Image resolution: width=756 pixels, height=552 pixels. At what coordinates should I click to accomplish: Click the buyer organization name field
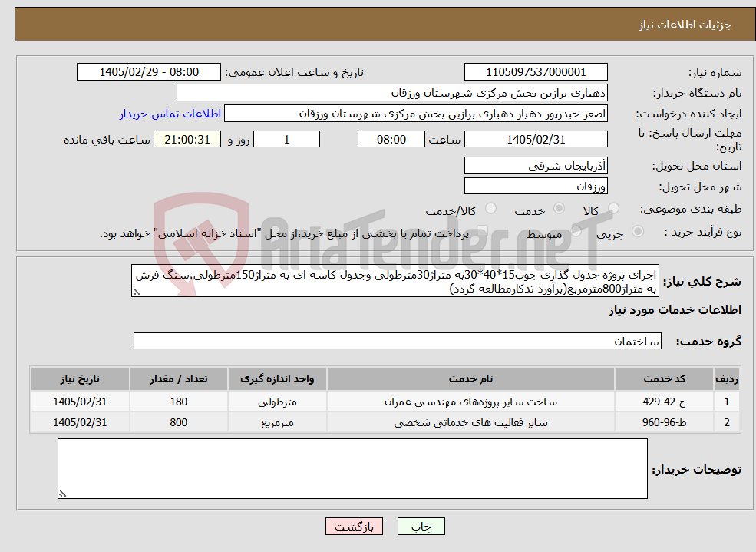(392, 93)
